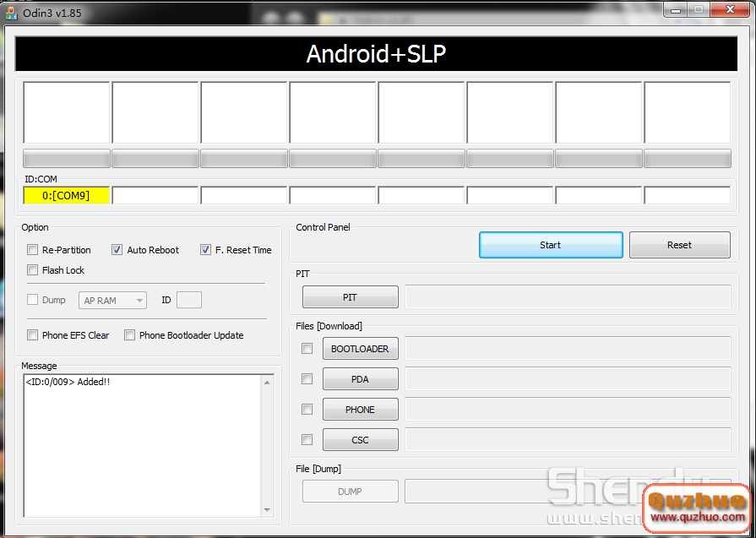Click the Start button
The height and width of the screenshot is (538, 756).
coord(551,245)
